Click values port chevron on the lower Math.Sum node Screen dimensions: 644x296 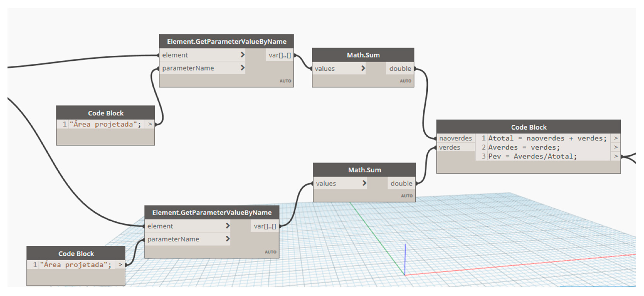[x=364, y=183]
